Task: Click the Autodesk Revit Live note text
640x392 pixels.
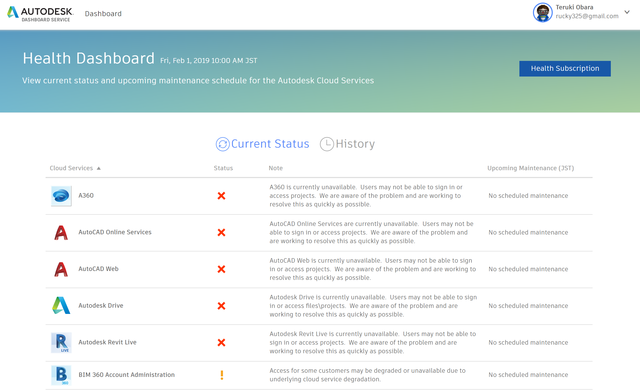Action: click(373, 343)
